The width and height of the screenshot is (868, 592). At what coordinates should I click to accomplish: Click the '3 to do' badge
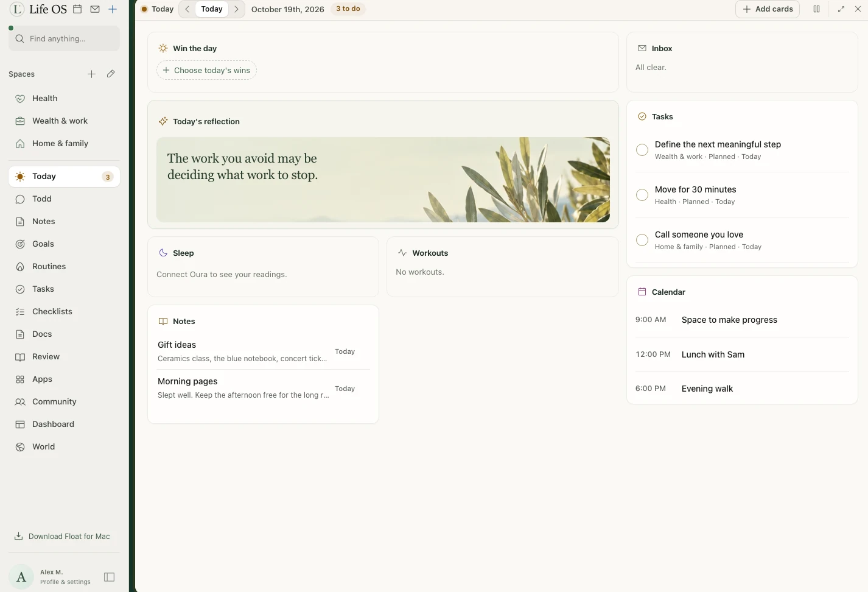[348, 9]
